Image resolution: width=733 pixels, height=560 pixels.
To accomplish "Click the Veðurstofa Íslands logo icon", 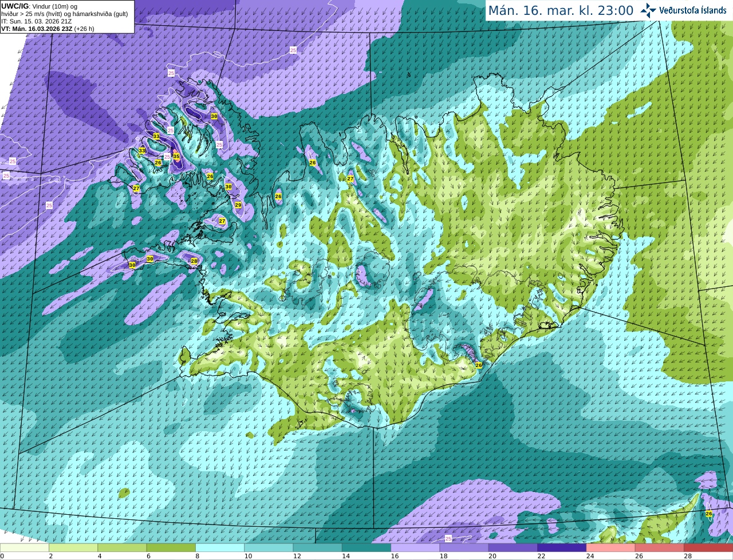I will (648, 10).
